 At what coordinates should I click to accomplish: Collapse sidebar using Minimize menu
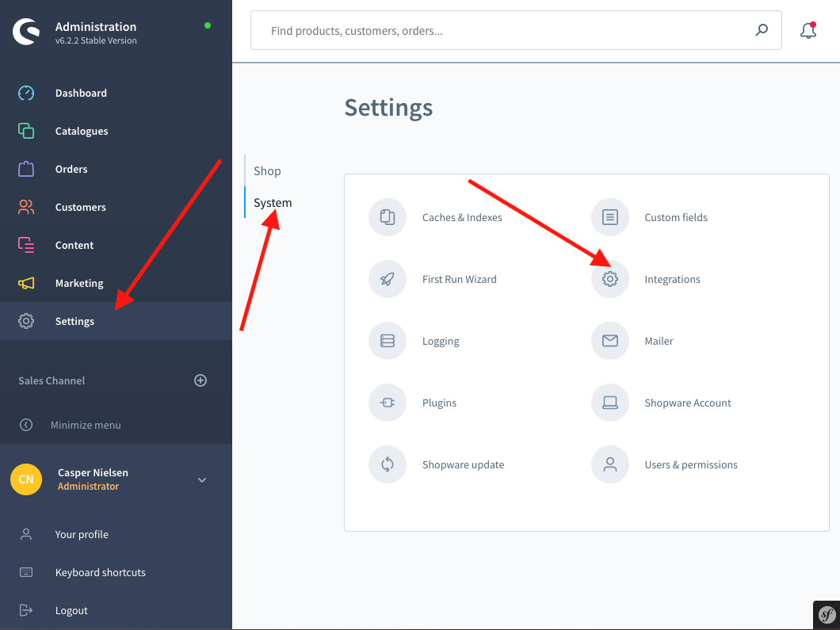[86, 425]
